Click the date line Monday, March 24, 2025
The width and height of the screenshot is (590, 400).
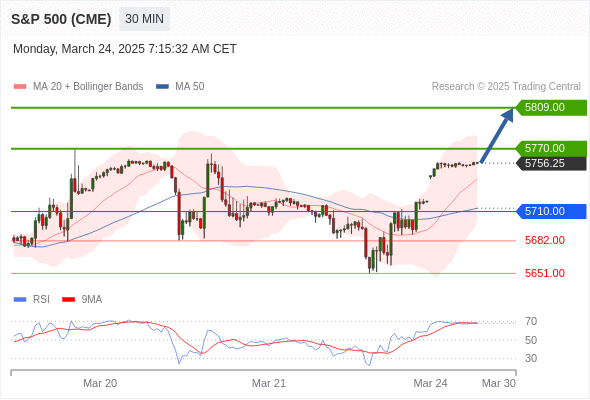tap(125, 49)
